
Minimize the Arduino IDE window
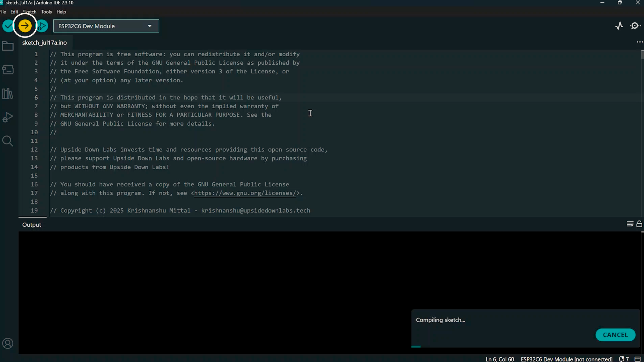tap(602, 3)
